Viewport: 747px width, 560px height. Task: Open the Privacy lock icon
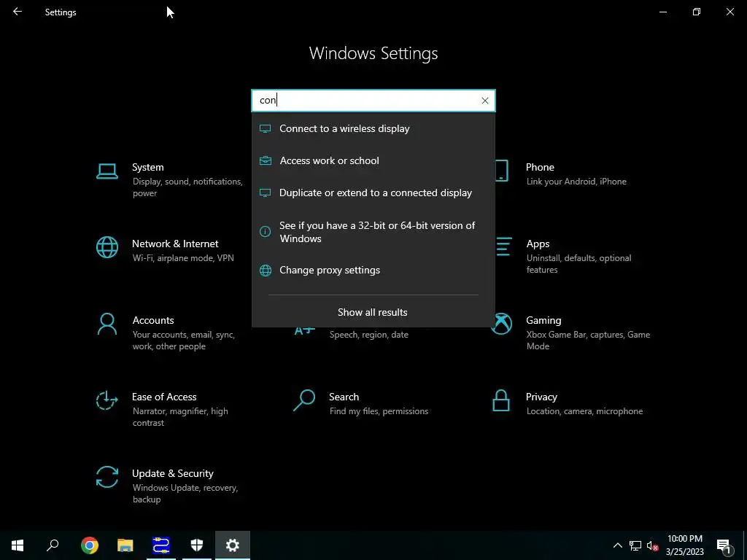tap(501, 400)
